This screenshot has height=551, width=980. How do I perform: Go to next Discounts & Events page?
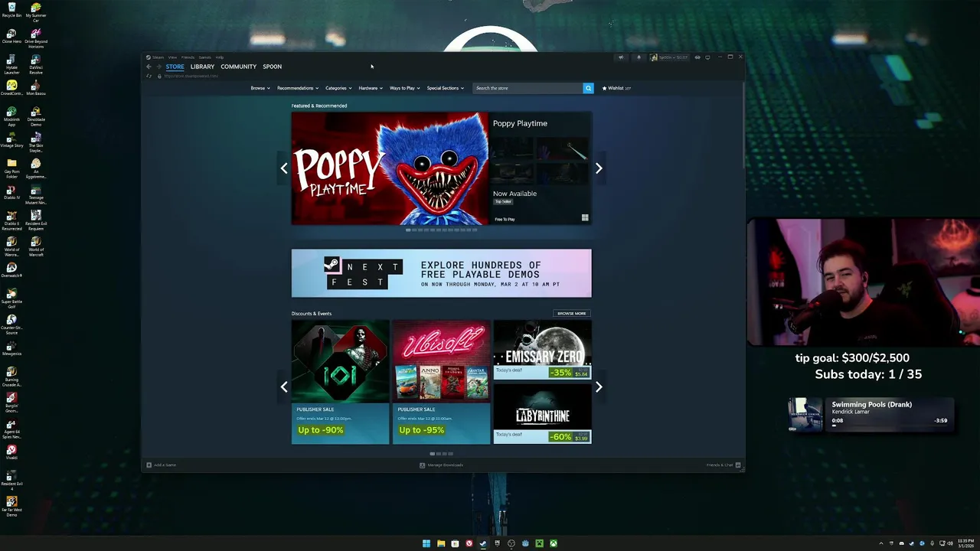pyautogui.click(x=599, y=387)
